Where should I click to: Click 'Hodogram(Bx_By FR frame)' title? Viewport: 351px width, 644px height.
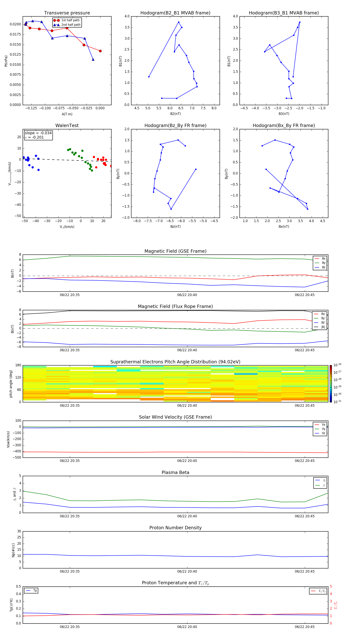pos(284,125)
